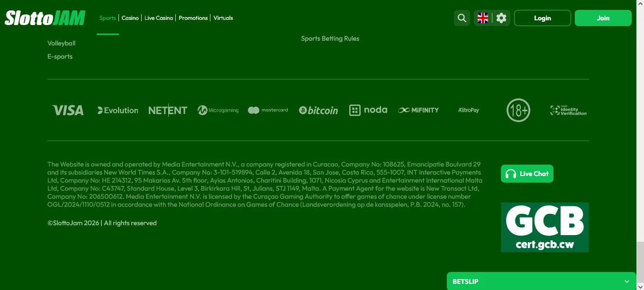This screenshot has width=644, height=290.
Task: Open the GCB cert.gcb.cw certificate badge
Action: click(x=545, y=227)
